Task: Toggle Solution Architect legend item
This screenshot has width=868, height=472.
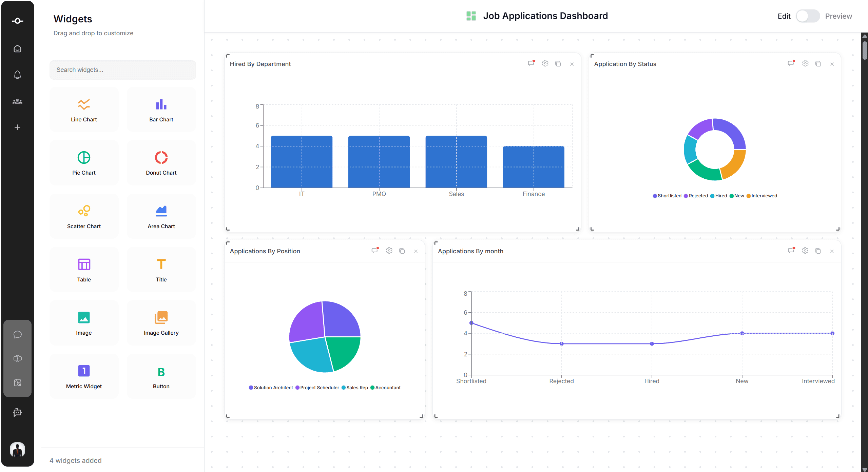Action: pos(271,388)
